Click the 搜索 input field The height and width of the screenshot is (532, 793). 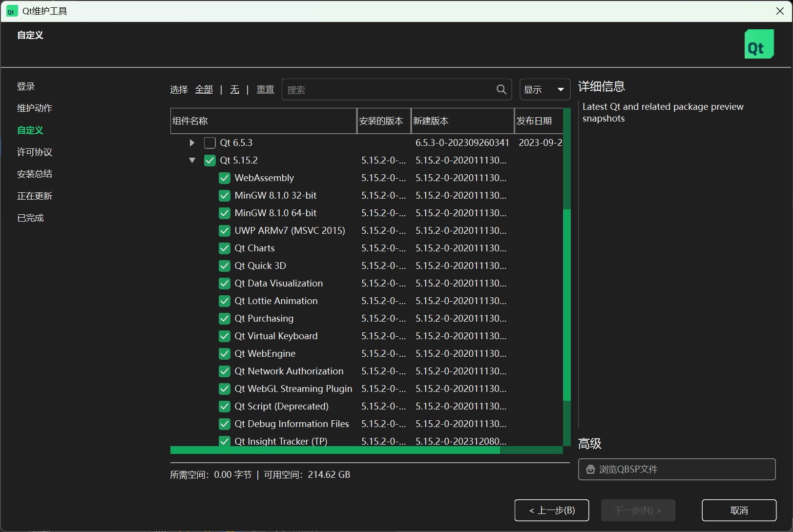click(391, 89)
